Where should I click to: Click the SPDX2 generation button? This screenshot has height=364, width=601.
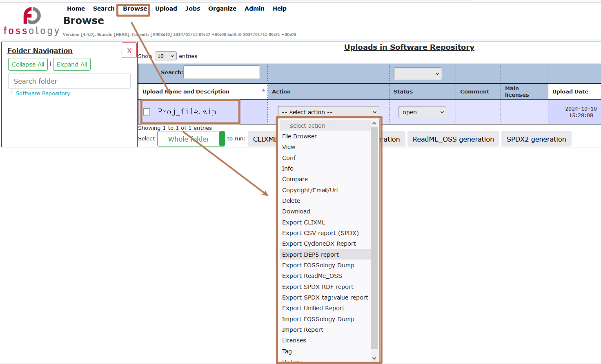pos(536,139)
